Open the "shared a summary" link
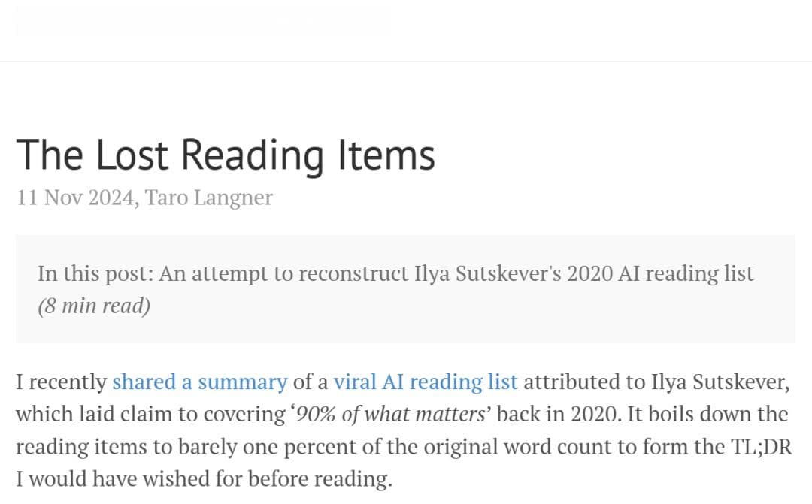812x504 pixels. (199, 382)
